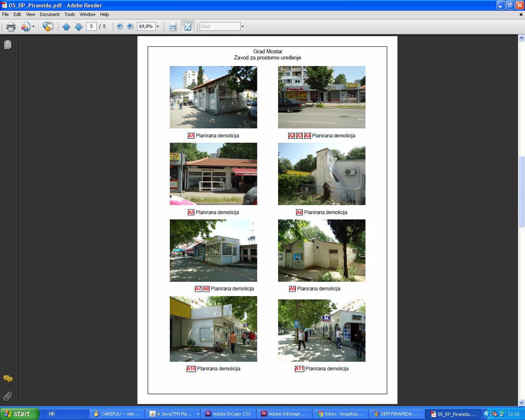This screenshot has height=420, width=525.
Task: Open the collaborate icon dropdown arrow
Action: [x=33, y=26]
